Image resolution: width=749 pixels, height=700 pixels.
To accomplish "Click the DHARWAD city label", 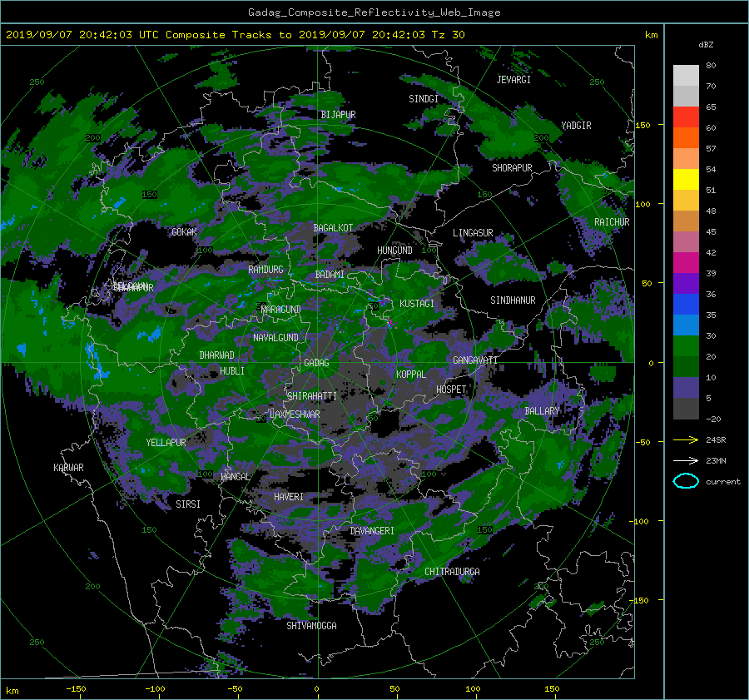I will pos(217,355).
